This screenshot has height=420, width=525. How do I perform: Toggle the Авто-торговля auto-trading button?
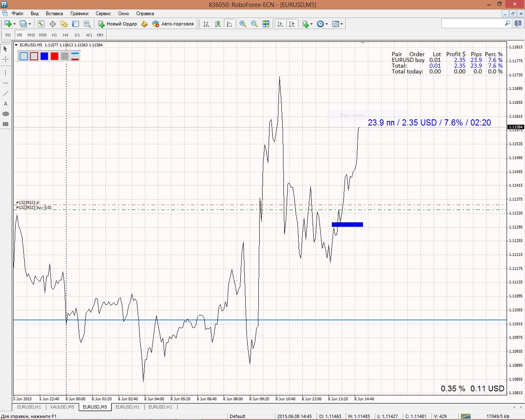pos(173,24)
